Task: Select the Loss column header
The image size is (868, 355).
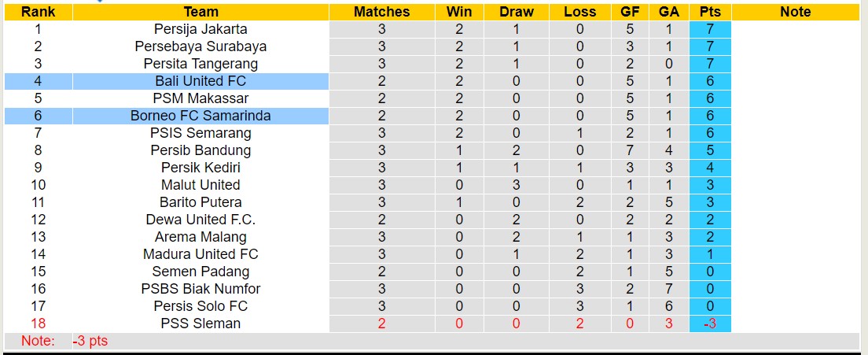Action: point(580,12)
